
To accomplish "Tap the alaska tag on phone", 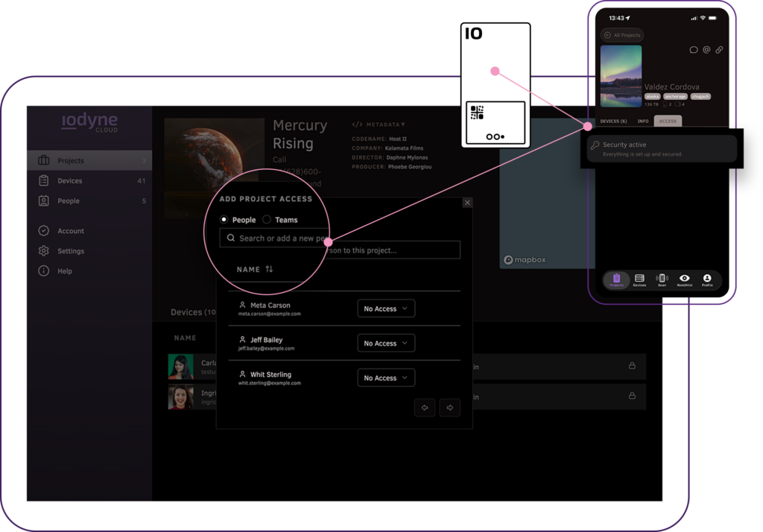I will 652,96.
